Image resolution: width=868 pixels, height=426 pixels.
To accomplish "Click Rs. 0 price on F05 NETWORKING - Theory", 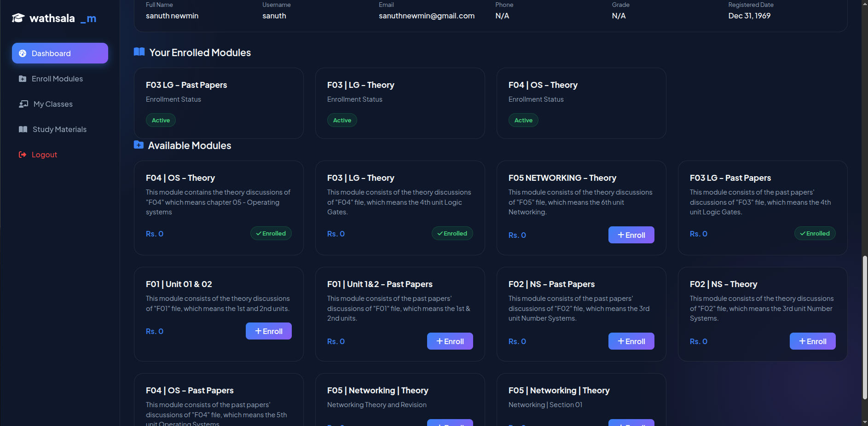I will [517, 235].
